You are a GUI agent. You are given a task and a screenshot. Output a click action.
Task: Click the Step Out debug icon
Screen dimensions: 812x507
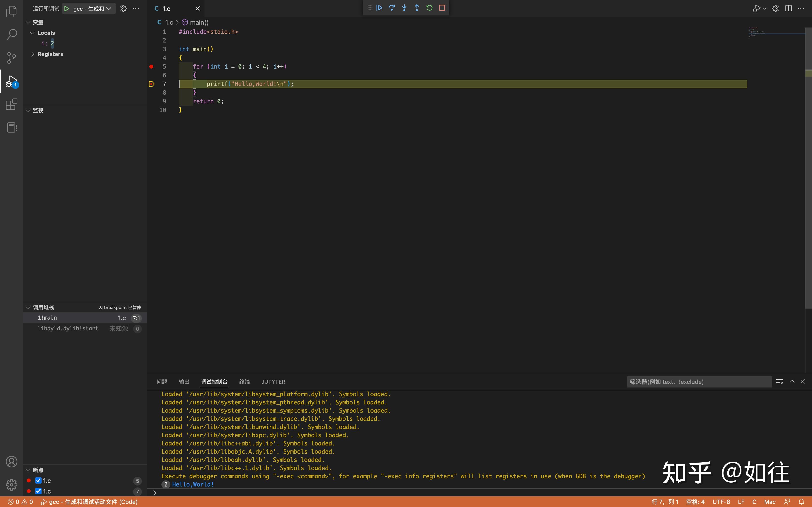tap(417, 8)
